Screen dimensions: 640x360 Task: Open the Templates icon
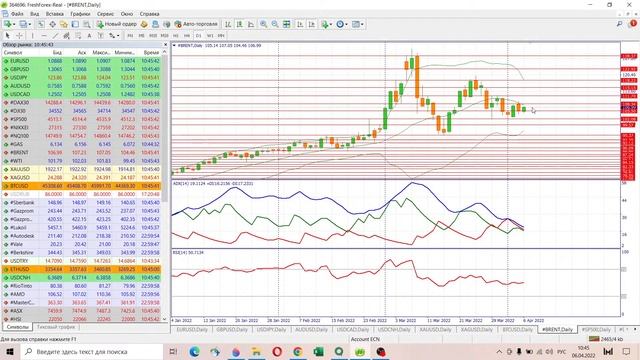coord(356,24)
